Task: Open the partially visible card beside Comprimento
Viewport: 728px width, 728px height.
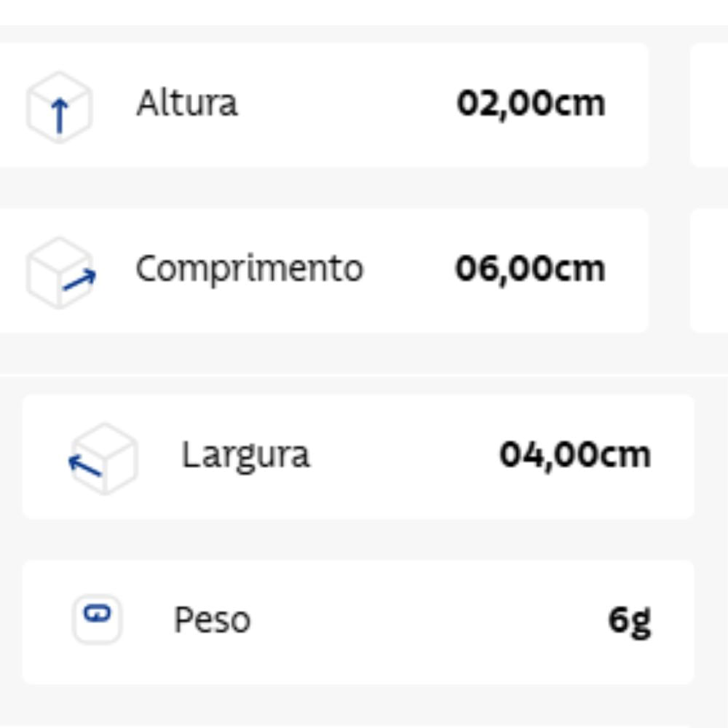Action: pyautogui.click(x=709, y=271)
